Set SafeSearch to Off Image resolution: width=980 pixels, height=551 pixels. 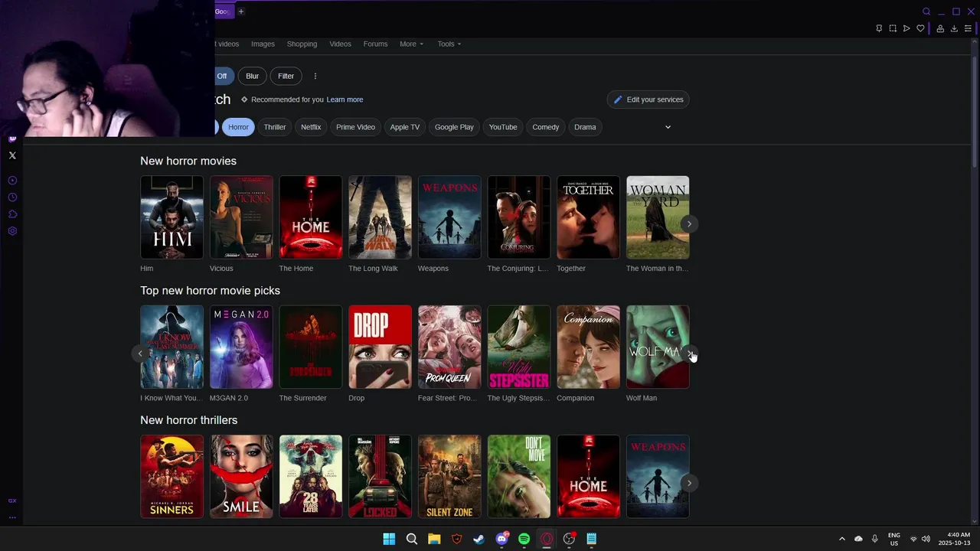pyautogui.click(x=222, y=76)
